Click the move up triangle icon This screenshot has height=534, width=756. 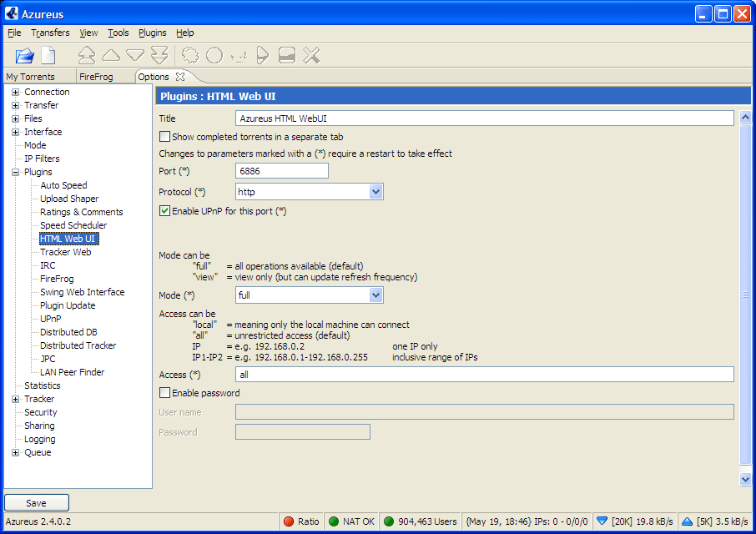(111, 55)
